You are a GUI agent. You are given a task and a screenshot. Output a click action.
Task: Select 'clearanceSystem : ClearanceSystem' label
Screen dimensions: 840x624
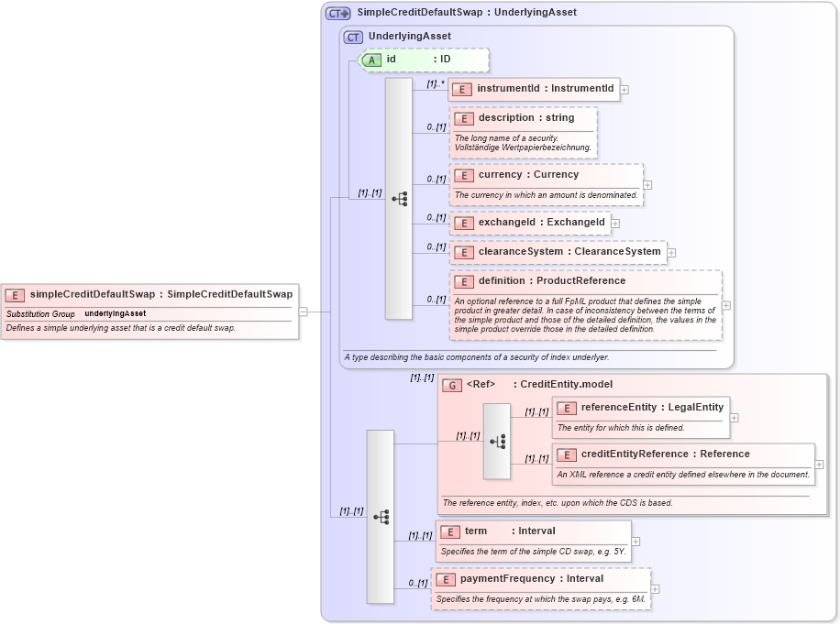(x=569, y=252)
